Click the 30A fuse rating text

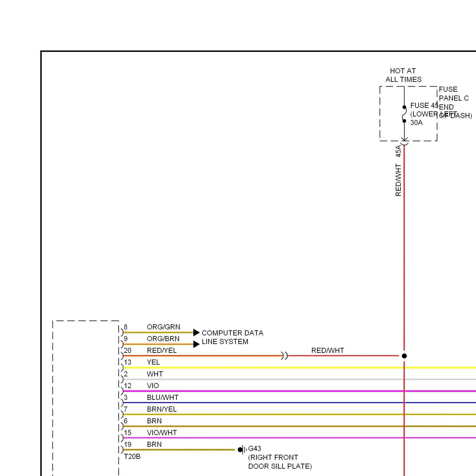pos(416,123)
